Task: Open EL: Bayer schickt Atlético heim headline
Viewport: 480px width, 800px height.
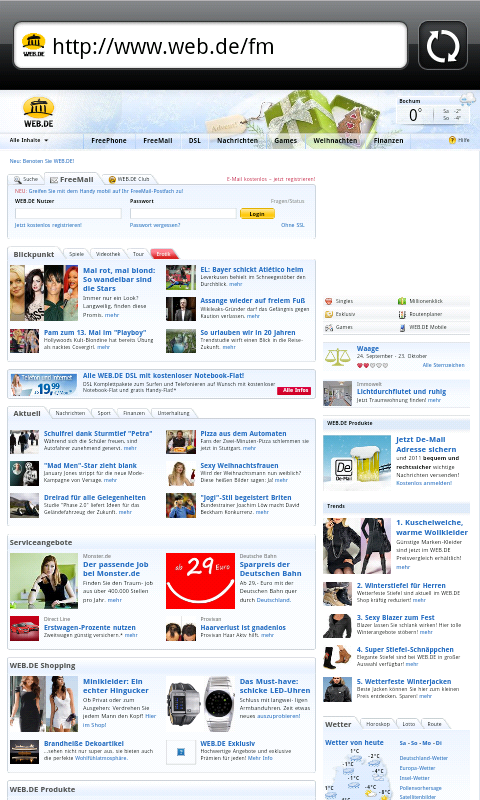Action: click(251, 269)
